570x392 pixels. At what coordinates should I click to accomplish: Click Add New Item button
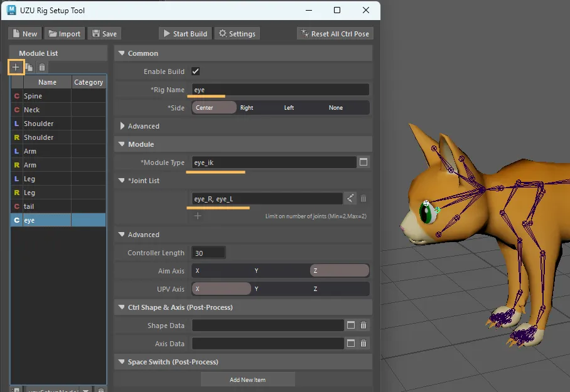click(247, 379)
